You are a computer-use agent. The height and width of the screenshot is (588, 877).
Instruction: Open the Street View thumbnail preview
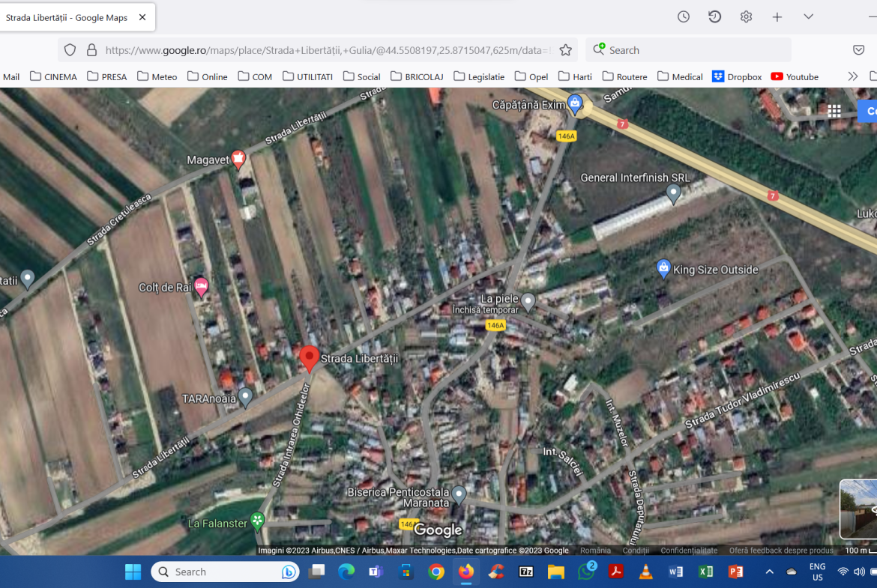point(858,509)
